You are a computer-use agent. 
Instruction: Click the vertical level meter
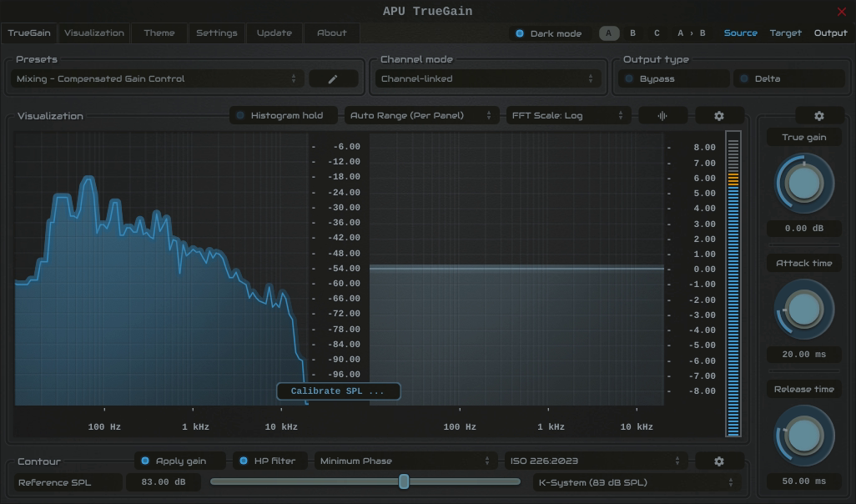[733, 284]
